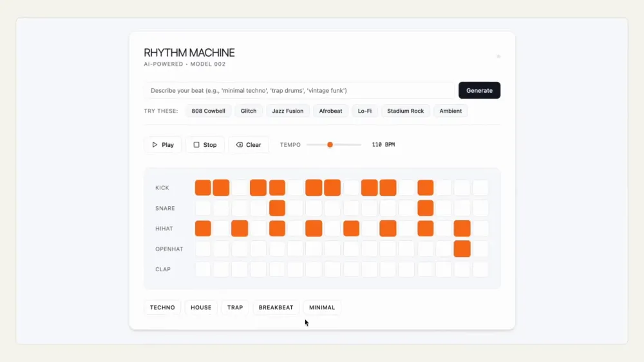
Task: Pick the MINIMAL preset
Action: (322, 307)
